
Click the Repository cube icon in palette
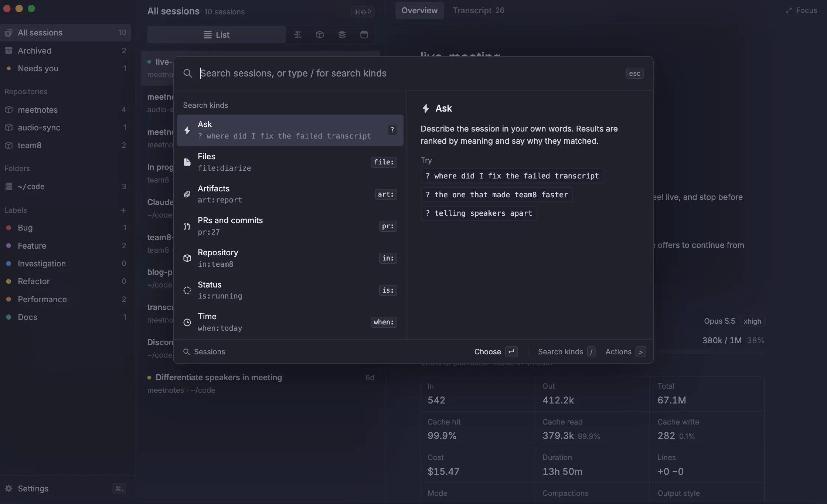[187, 258]
